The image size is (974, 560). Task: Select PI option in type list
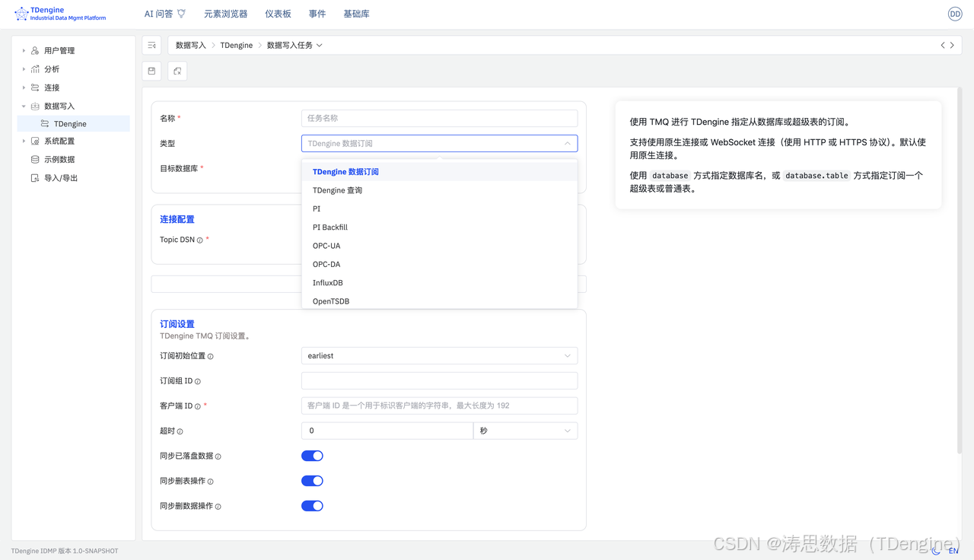(x=439, y=208)
